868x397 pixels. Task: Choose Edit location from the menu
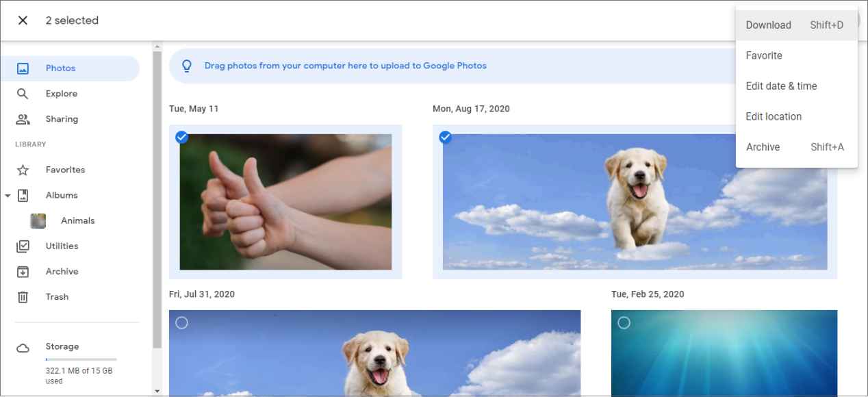click(773, 116)
